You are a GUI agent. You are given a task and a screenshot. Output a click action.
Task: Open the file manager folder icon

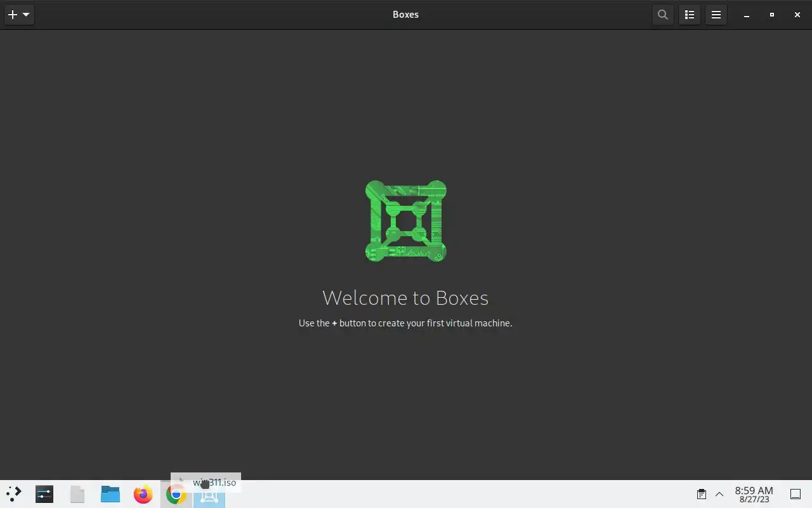click(x=110, y=494)
